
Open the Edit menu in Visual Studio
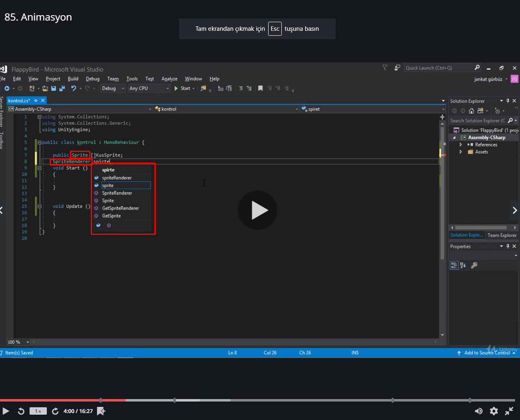tap(17, 79)
